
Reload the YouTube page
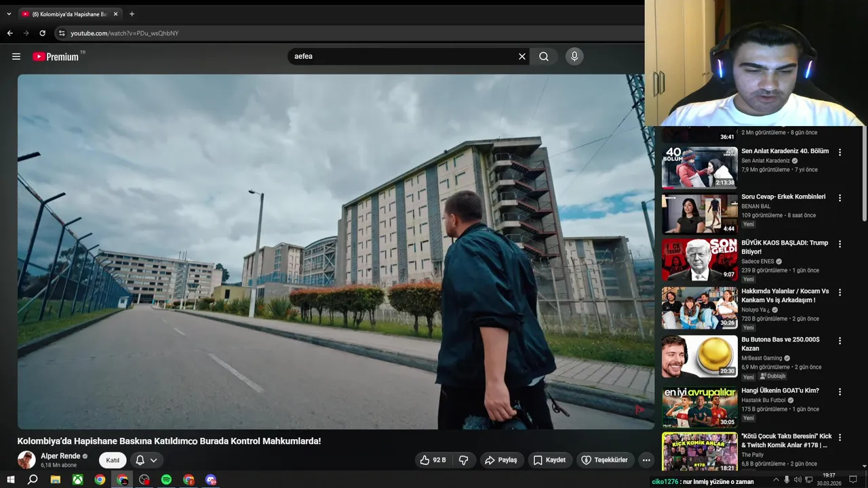42,33
